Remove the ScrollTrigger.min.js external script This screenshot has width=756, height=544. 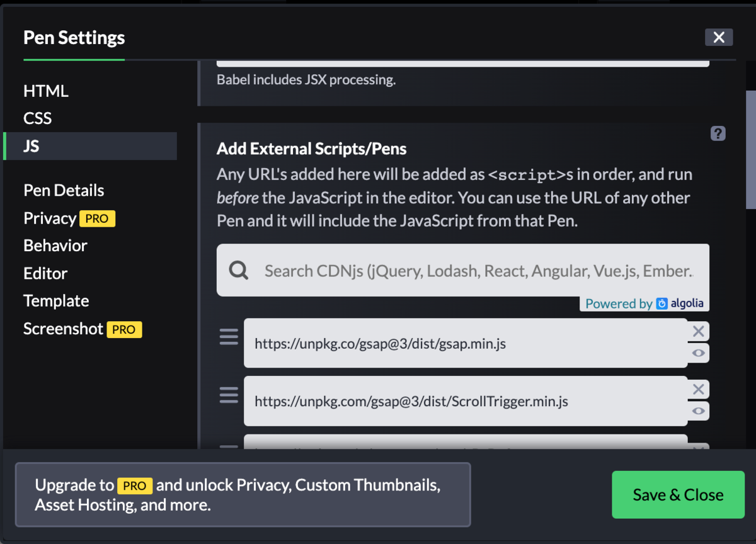pos(698,389)
